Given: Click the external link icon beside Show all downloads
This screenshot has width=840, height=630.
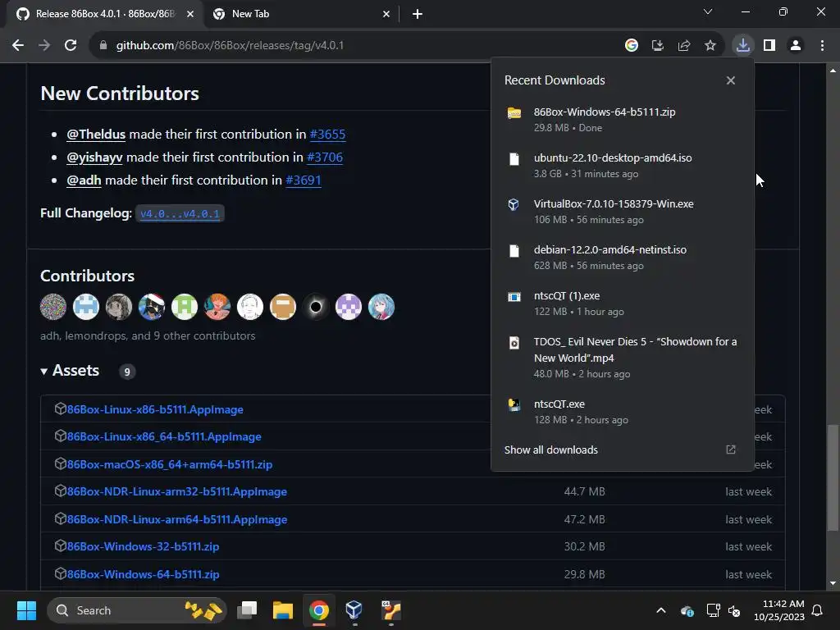Looking at the screenshot, I should coord(731,450).
